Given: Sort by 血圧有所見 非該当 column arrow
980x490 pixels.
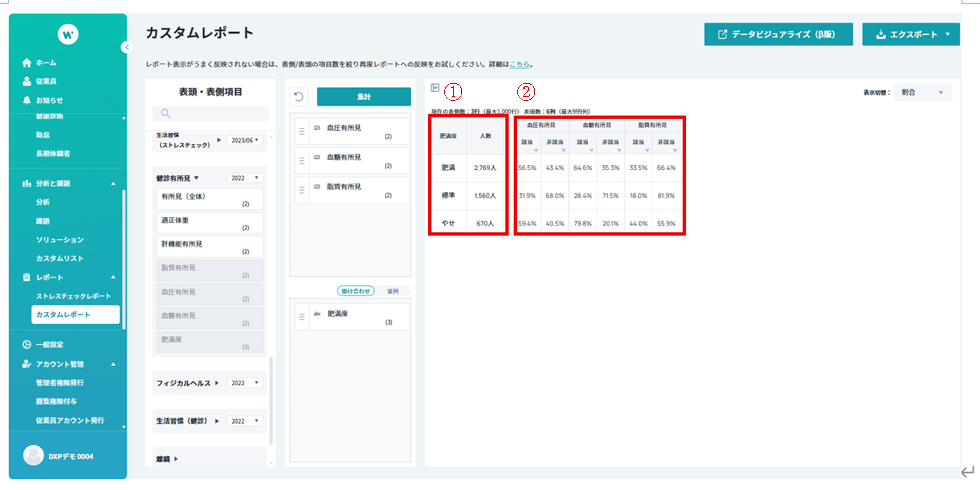Looking at the screenshot, I should click(563, 150).
